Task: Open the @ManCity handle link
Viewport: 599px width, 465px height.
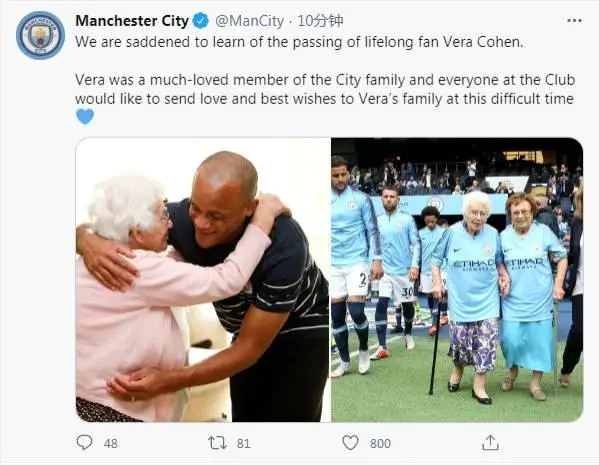Action: [x=249, y=21]
